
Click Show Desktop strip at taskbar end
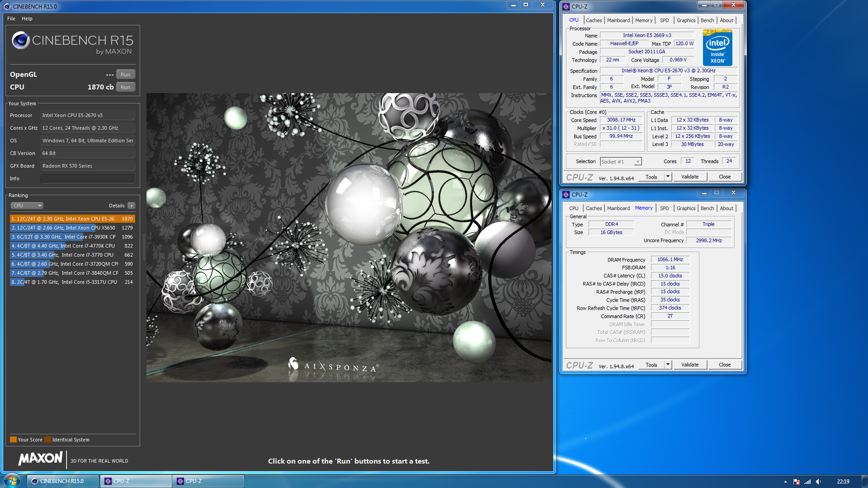pyautogui.click(x=864, y=481)
